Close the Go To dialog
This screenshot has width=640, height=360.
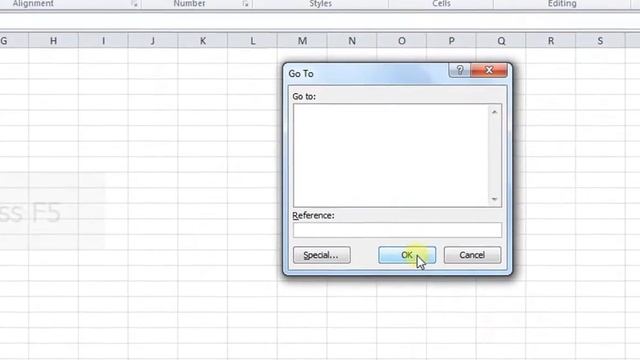click(489, 70)
